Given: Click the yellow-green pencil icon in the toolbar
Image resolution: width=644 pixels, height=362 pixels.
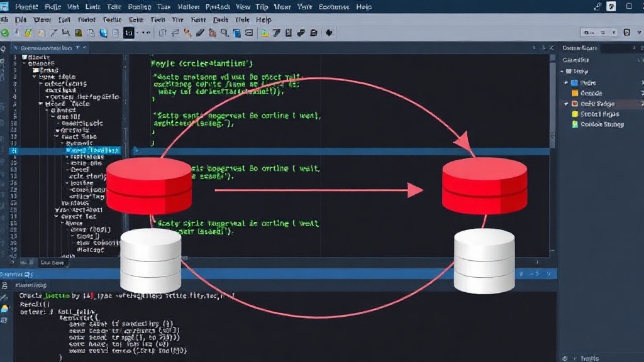Looking at the screenshot, I should (x=28, y=33).
